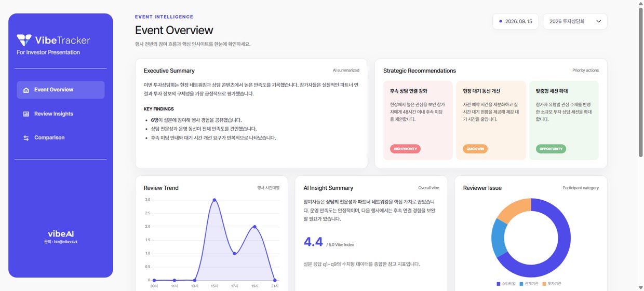Click the For Investor Presentation subtitle
The height and width of the screenshot is (291, 644).
click(x=48, y=52)
